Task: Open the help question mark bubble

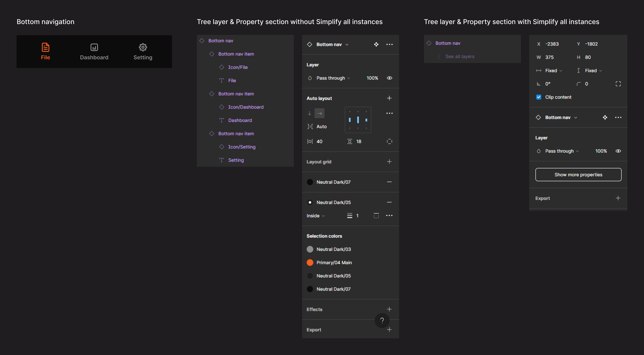Action: (382, 321)
